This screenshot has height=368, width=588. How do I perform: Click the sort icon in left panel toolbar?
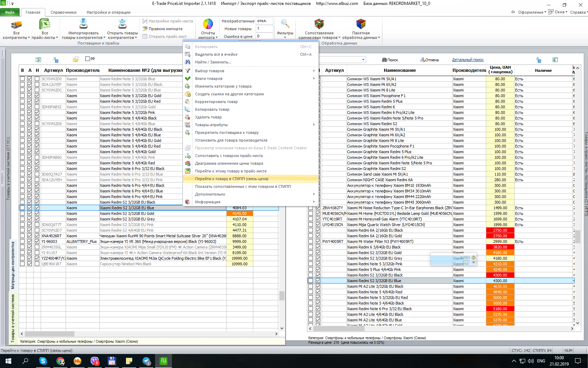[56, 60]
